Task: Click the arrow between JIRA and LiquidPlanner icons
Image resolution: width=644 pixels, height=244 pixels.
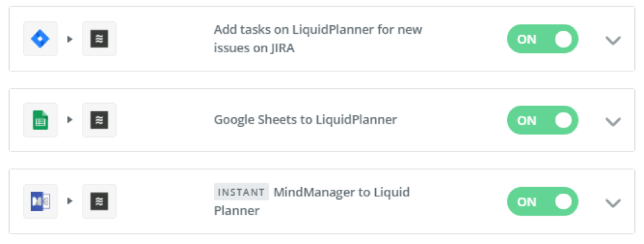Action: tap(70, 39)
